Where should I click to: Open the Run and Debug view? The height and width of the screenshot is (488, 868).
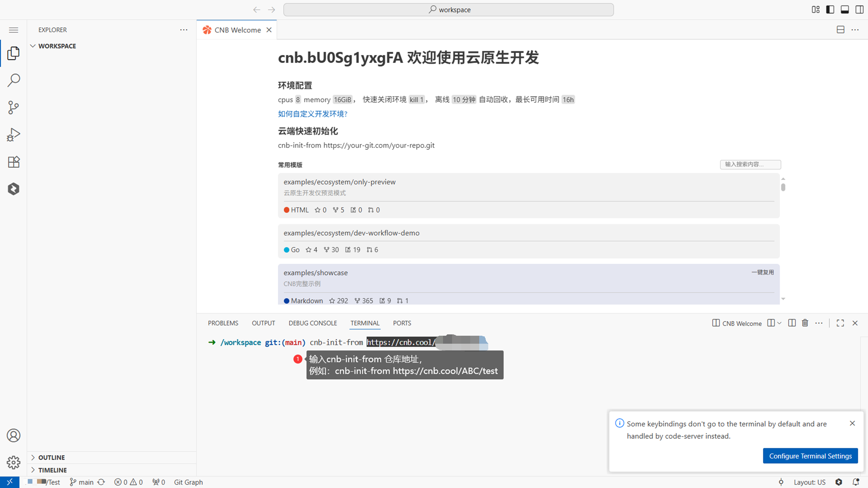[x=14, y=134]
